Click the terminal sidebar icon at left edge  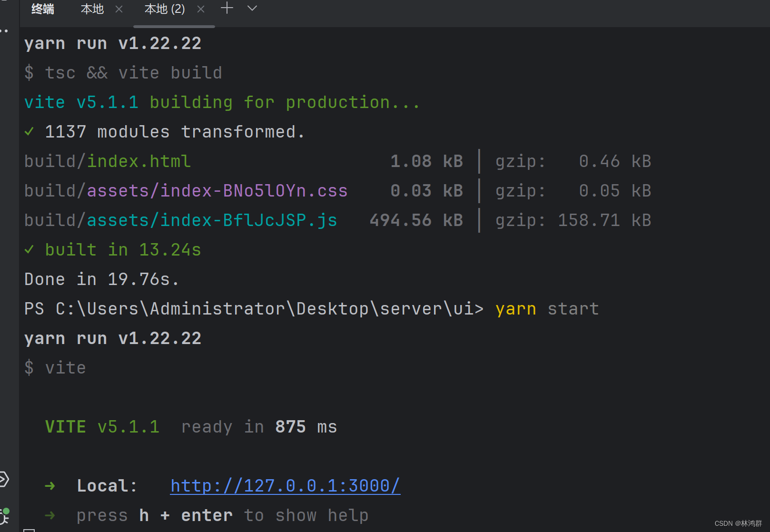[x=4, y=479]
